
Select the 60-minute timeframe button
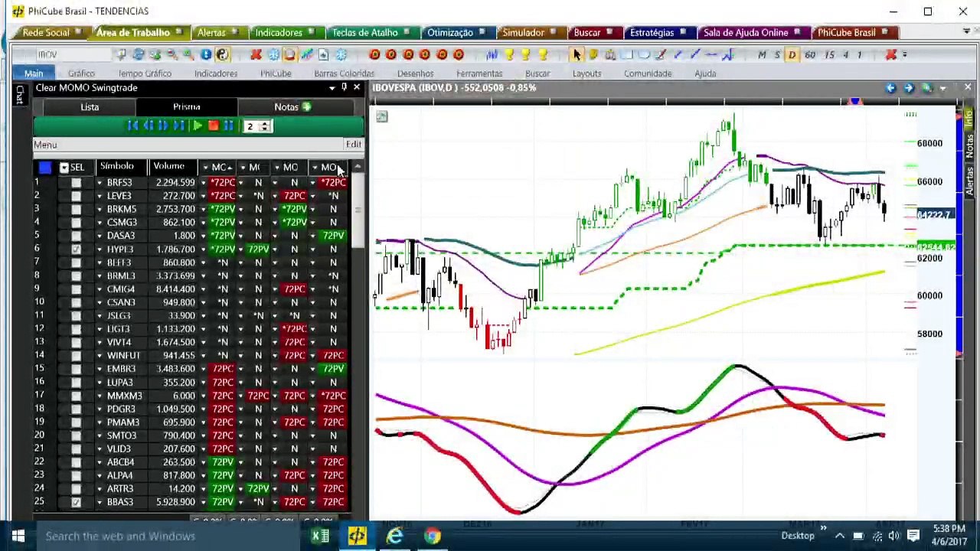pyautogui.click(x=810, y=54)
